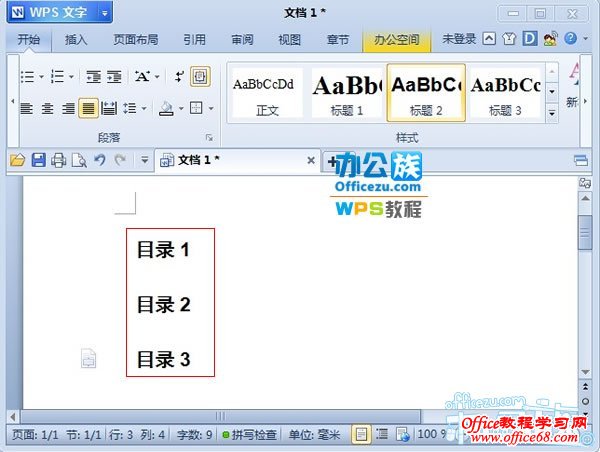This screenshot has width=600, height=452.
Task: Increase the paragraph indent
Action: tap(114, 77)
